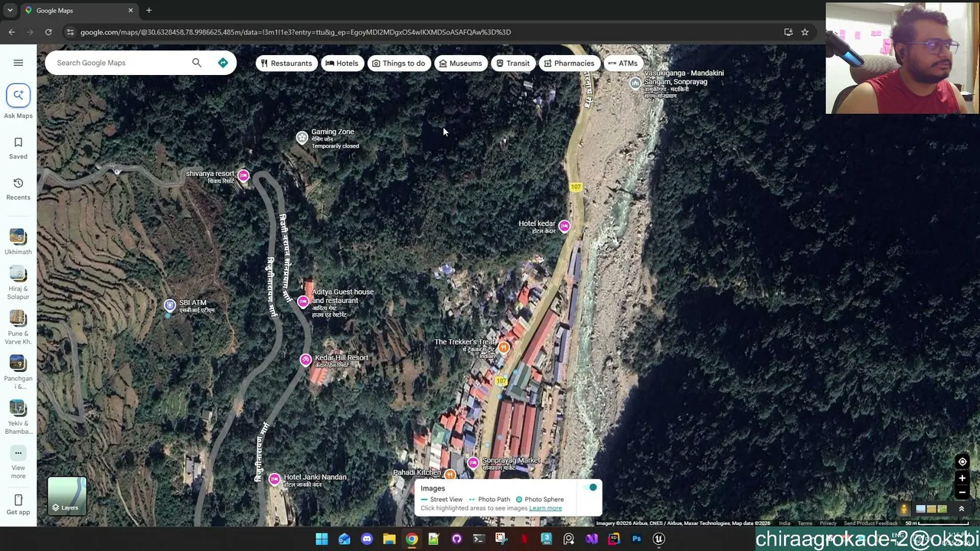Filter map by Restaurants

pos(286,64)
